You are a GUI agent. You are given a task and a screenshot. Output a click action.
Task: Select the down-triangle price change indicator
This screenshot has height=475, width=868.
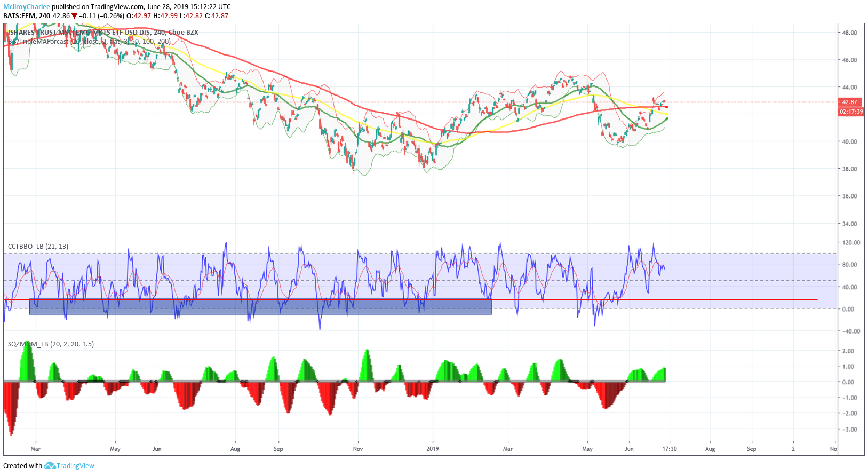[75, 16]
